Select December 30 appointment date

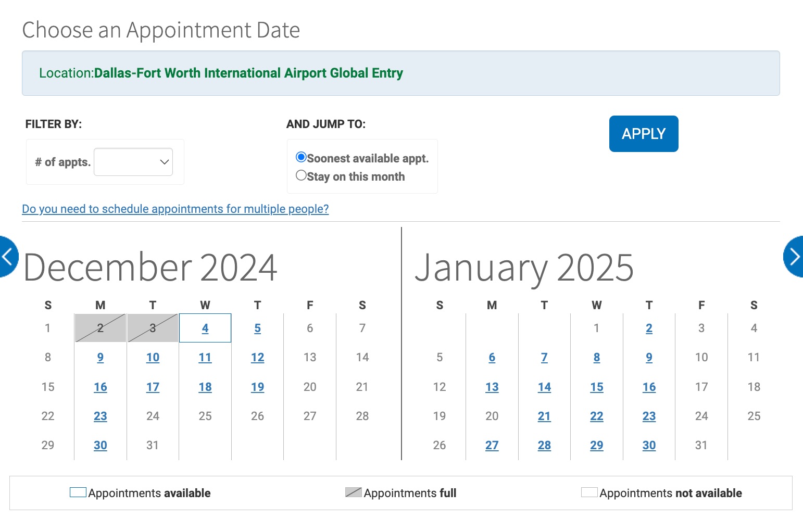[x=100, y=445]
